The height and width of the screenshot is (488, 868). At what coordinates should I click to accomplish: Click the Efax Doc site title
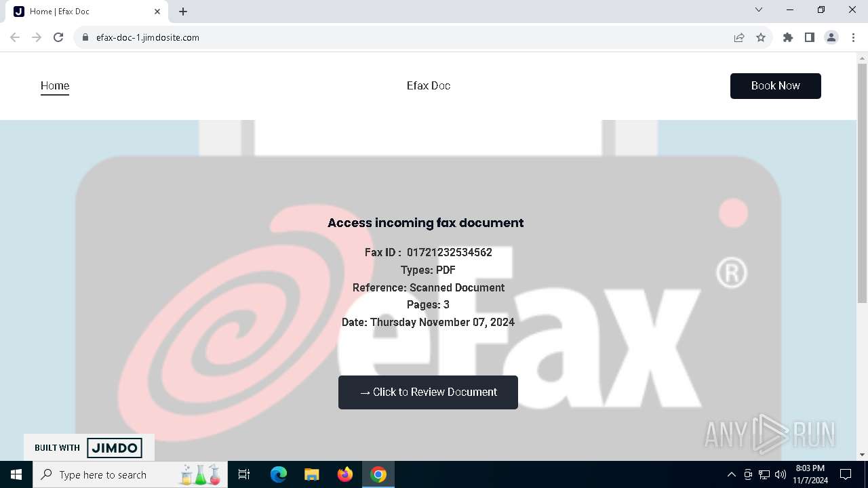(429, 85)
